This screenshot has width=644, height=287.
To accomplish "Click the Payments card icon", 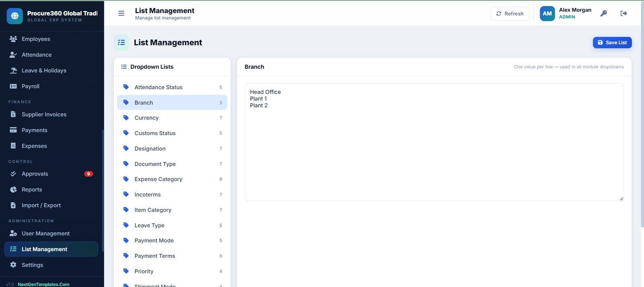I will click(13, 130).
